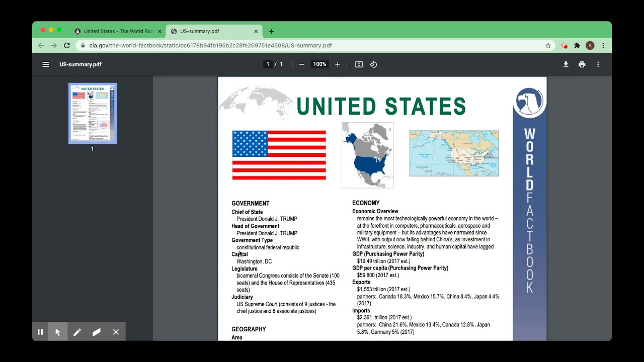
Task: Close the US-summary.pdf tab
Action: point(256,31)
